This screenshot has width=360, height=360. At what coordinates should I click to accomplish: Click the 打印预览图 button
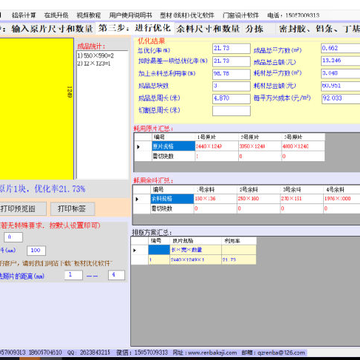(23, 209)
